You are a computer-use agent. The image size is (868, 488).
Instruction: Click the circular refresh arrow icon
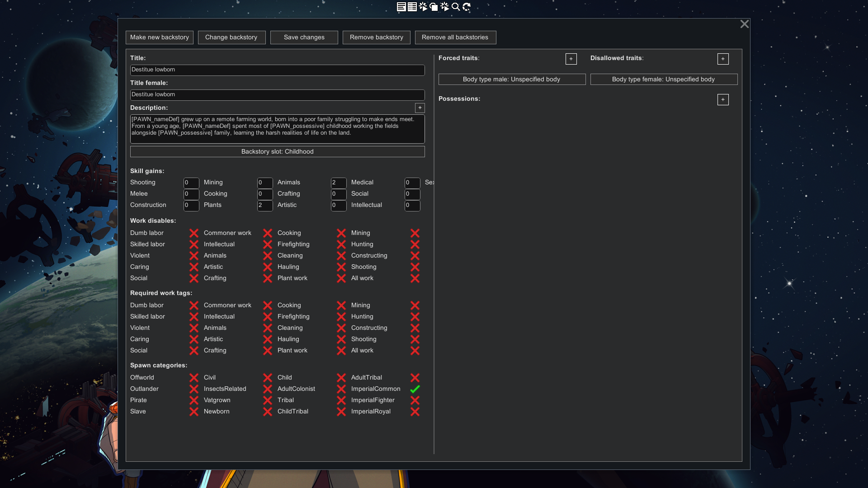pos(467,7)
